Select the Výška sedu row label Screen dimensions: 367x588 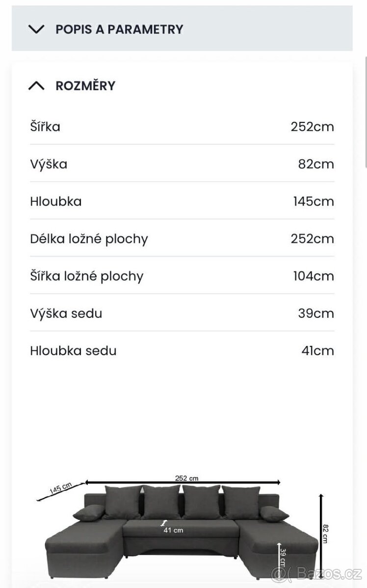[66, 313]
